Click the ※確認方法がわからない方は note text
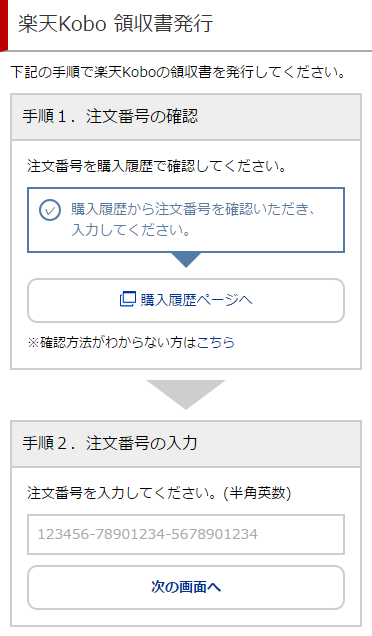The image size is (372, 636). click(x=112, y=343)
